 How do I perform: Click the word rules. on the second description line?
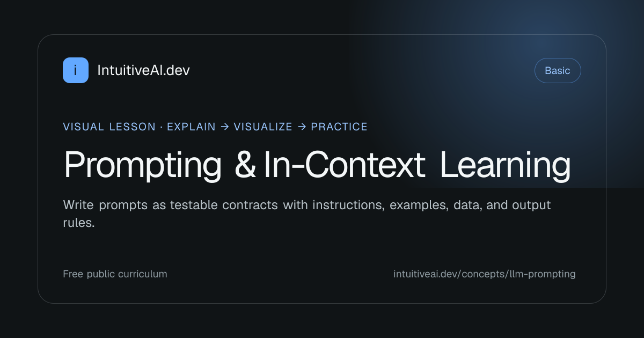79,223
